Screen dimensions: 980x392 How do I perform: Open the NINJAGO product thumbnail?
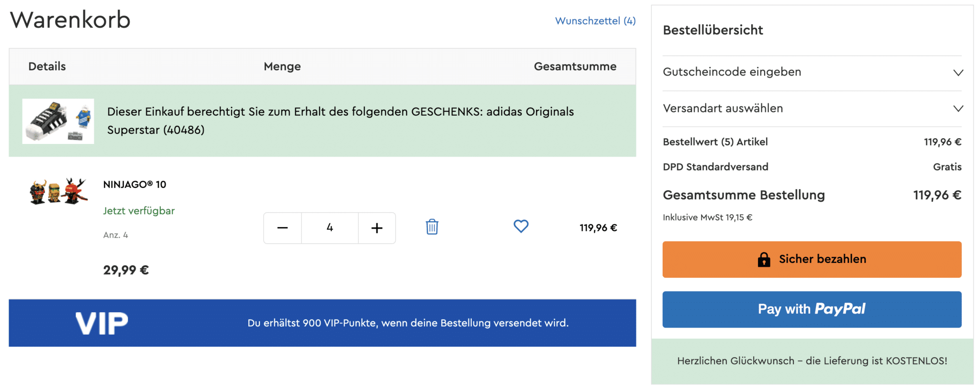click(x=58, y=191)
